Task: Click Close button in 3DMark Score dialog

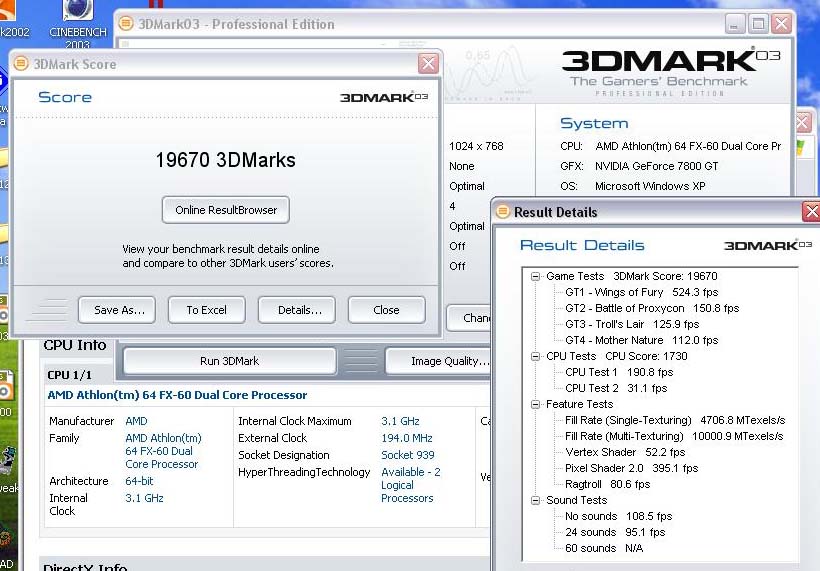Action: pos(386,310)
